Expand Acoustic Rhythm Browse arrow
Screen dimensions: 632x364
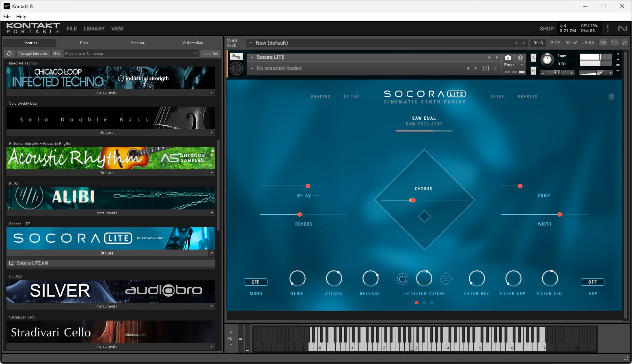[211, 173]
